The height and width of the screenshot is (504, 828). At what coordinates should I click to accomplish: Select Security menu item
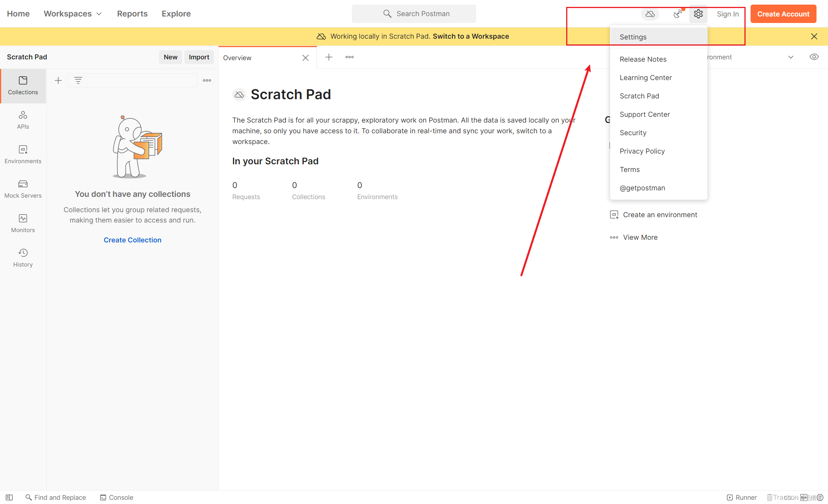click(659, 133)
